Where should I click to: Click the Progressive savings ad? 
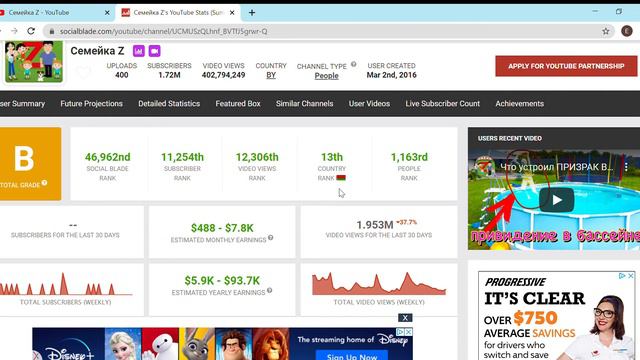point(556,316)
